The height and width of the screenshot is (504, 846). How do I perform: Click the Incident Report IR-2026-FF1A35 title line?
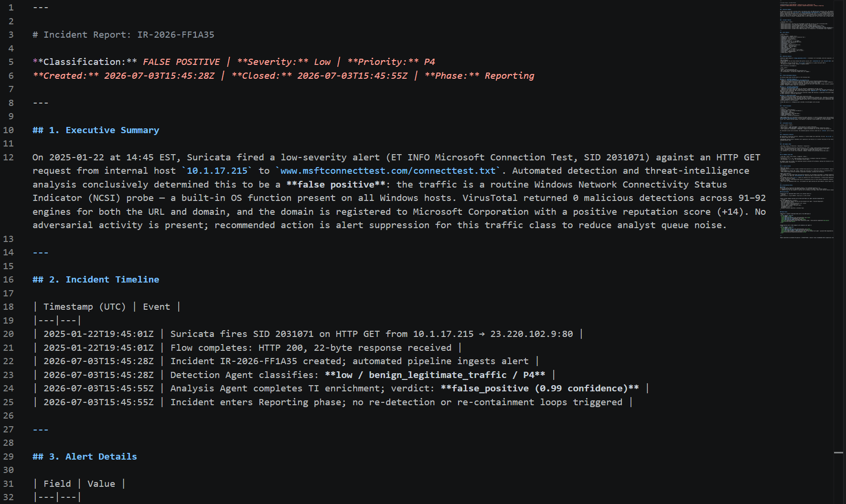point(123,34)
